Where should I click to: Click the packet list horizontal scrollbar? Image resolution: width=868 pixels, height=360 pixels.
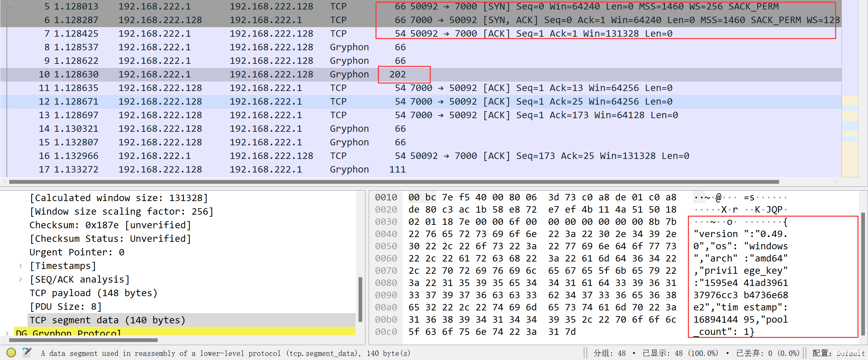pos(393,182)
